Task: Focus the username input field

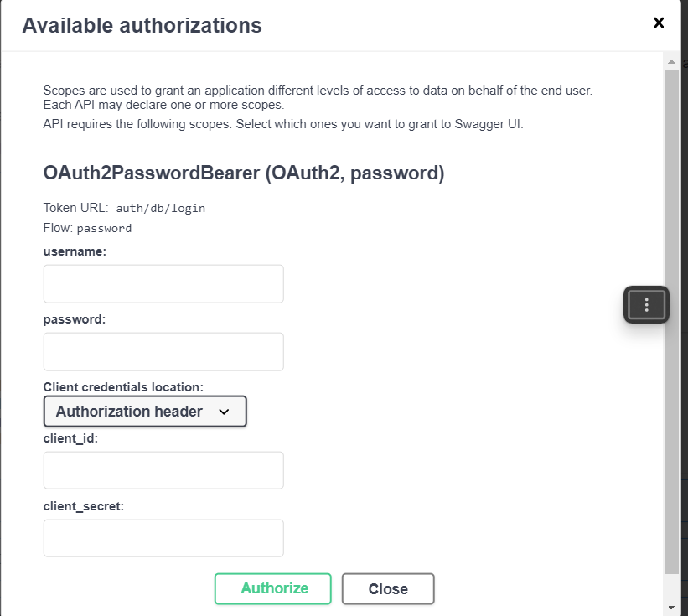Action: 163,284
